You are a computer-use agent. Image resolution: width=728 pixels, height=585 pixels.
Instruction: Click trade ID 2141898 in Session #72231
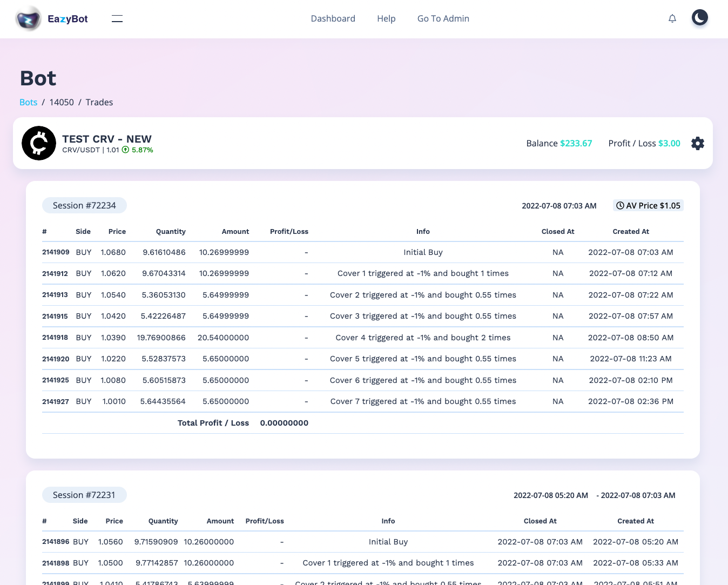click(x=56, y=563)
